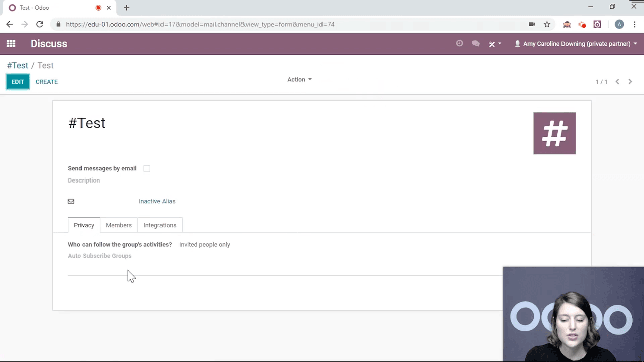Screen dimensions: 644x362
Task: Open the Amy Caroline Downing user menu
Action: 576,44
